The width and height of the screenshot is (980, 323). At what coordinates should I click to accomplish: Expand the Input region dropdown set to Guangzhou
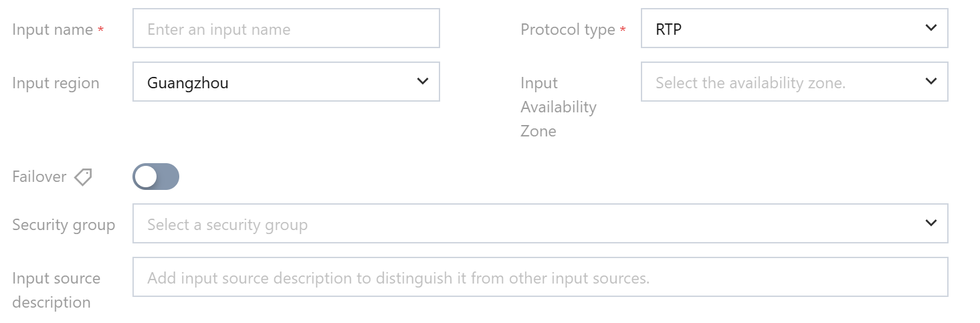pyautogui.click(x=286, y=82)
